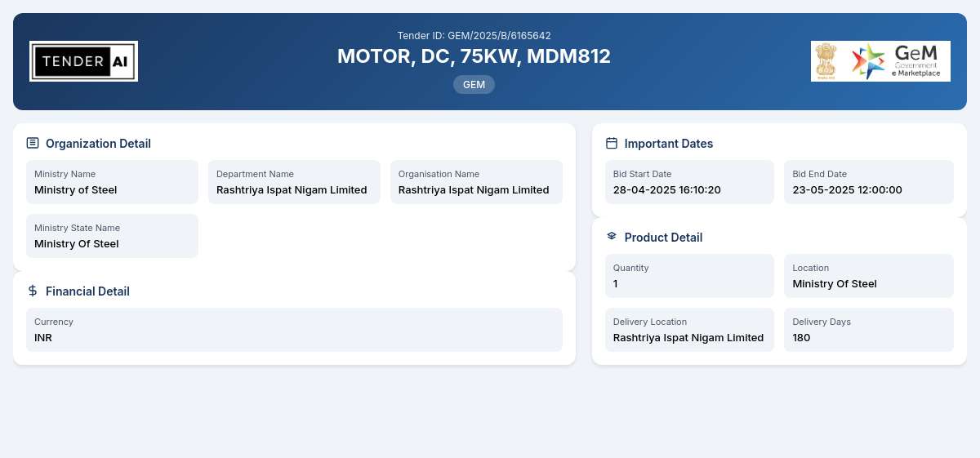Click the Currency INR field
This screenshot has height=458, width=980.
[x=294, y=330]
